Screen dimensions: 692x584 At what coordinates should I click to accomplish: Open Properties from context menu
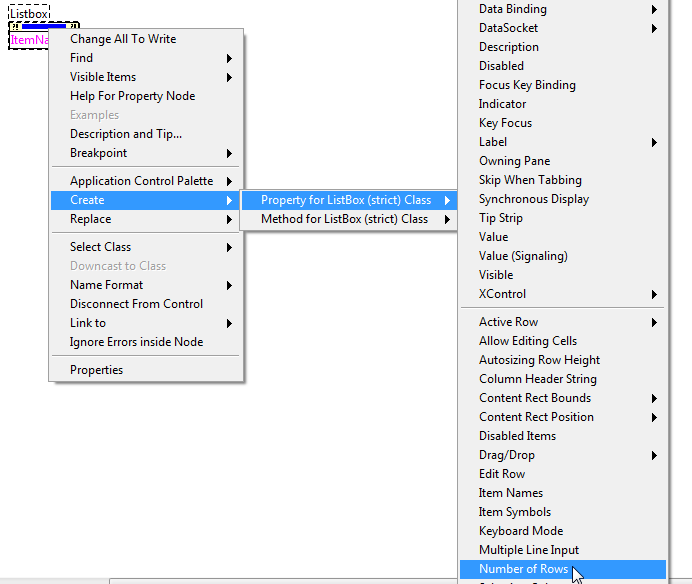pos(146,370)
